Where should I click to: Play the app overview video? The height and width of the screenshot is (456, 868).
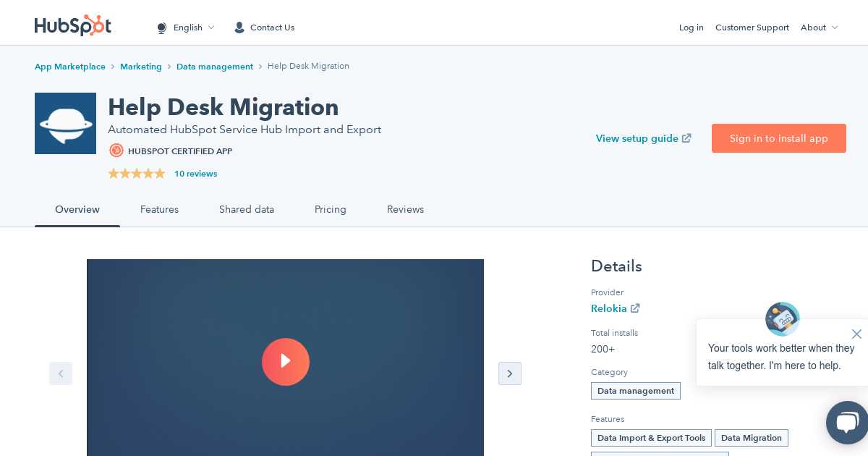click(x=286, y=362)
